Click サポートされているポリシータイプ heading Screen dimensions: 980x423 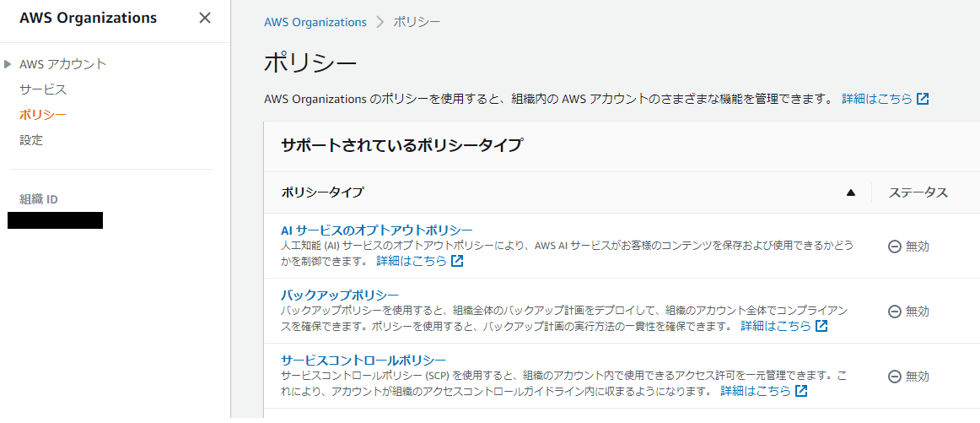[x=402, y=146]
